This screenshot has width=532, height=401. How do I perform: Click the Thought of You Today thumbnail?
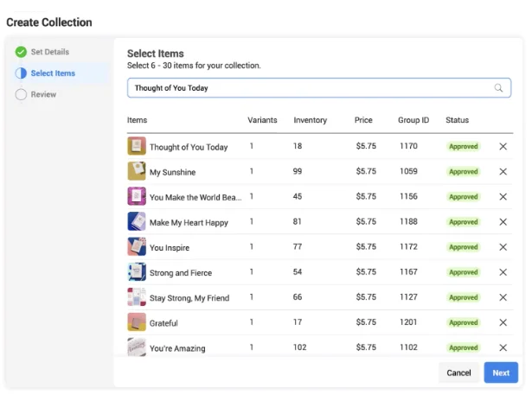tap(136, 147)
